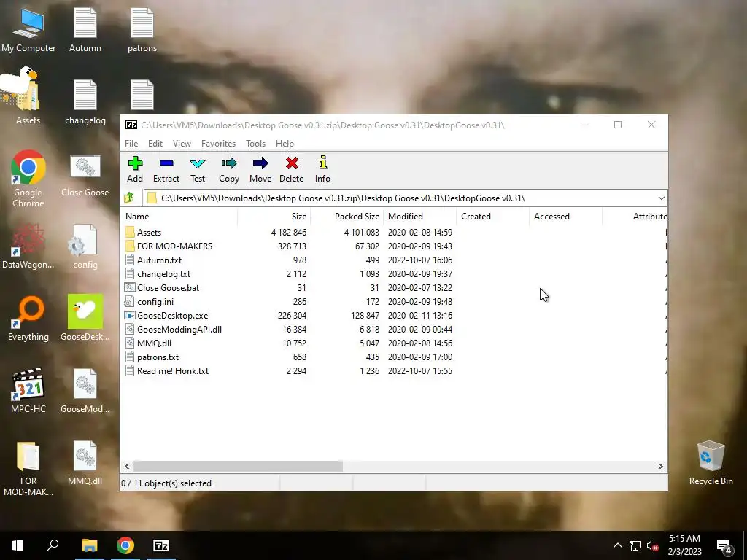Open the Windows Start menu
This screenshot has height=560, width=747.
point(18,545)
